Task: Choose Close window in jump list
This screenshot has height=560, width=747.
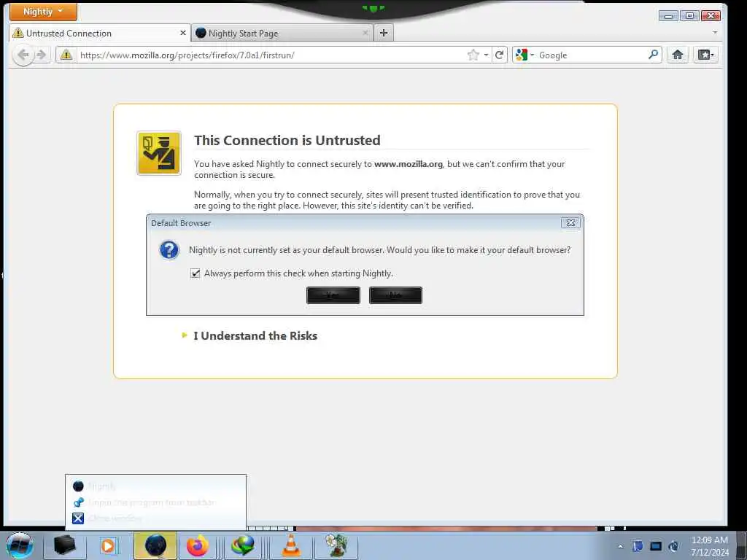Action: point(156,518)
